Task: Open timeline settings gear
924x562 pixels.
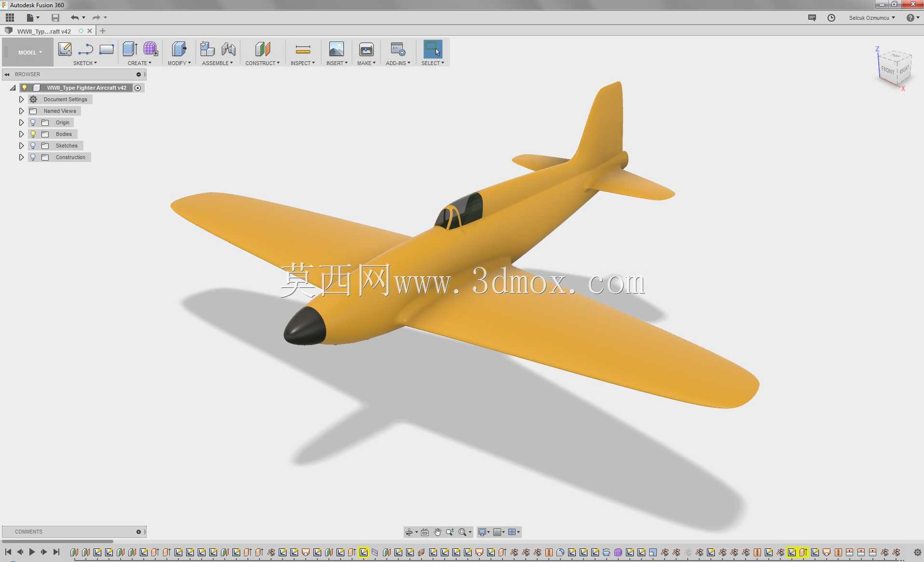Action: pyautogui.click(x=917, y=552)
